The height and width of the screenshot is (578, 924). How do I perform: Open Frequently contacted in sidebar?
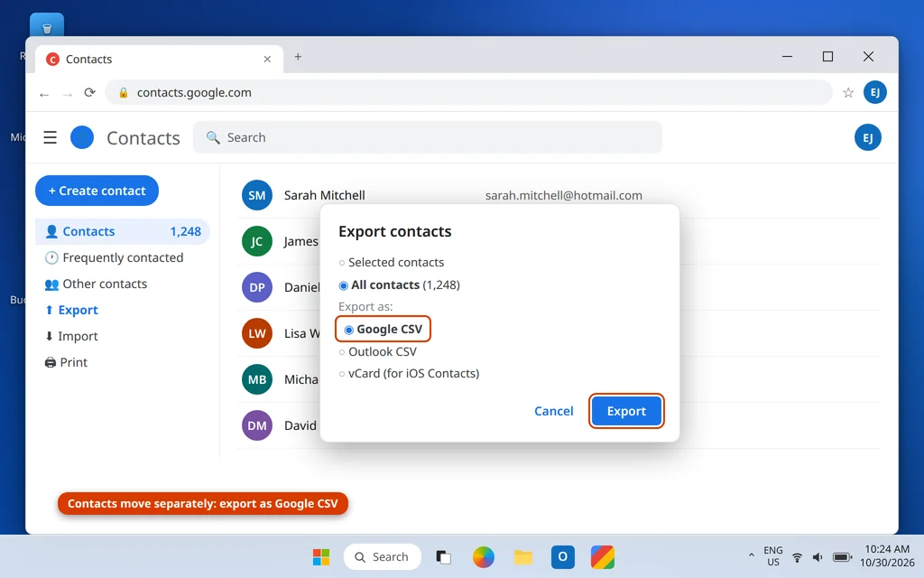123,257
